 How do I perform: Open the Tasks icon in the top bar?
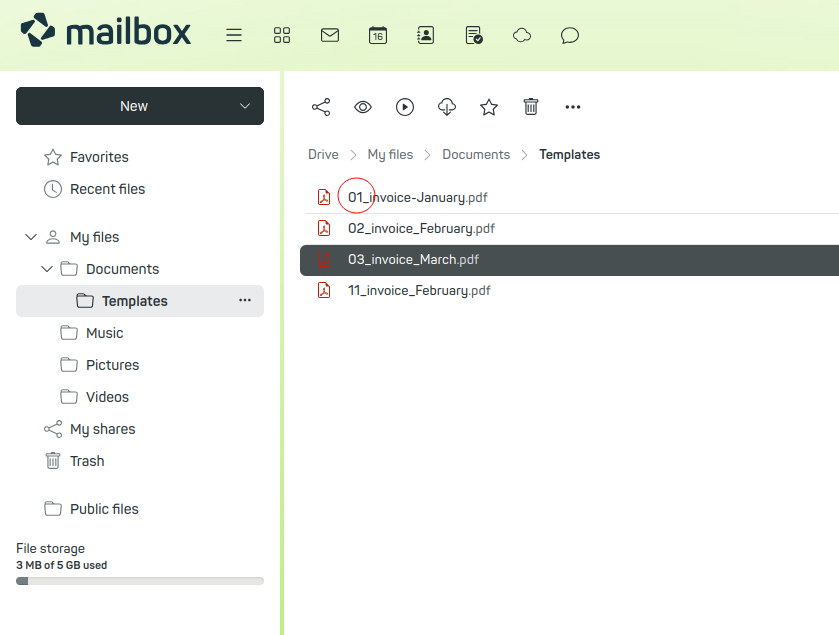pos(473,35)
